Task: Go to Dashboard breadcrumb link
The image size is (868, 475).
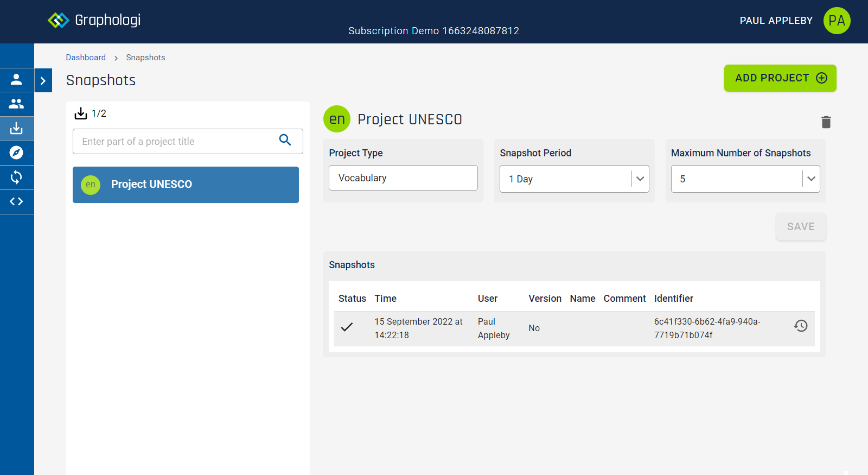Action: [86, 58]
